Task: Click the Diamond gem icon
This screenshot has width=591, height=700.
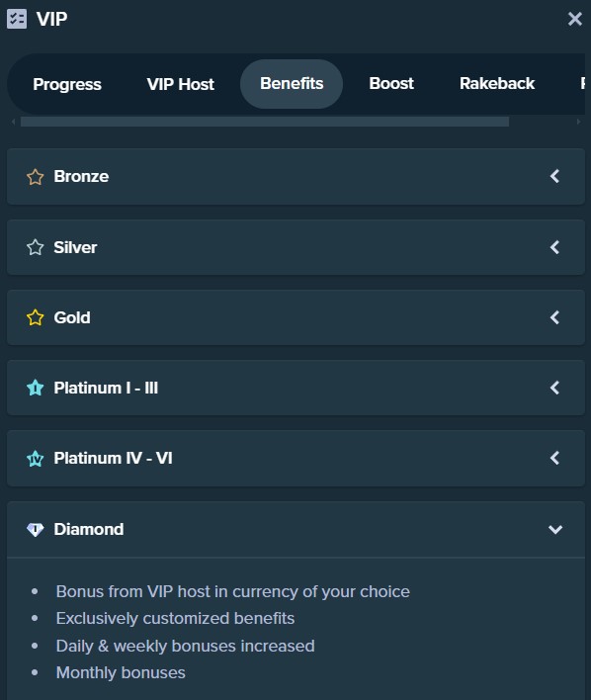Action: coord(36,530)
